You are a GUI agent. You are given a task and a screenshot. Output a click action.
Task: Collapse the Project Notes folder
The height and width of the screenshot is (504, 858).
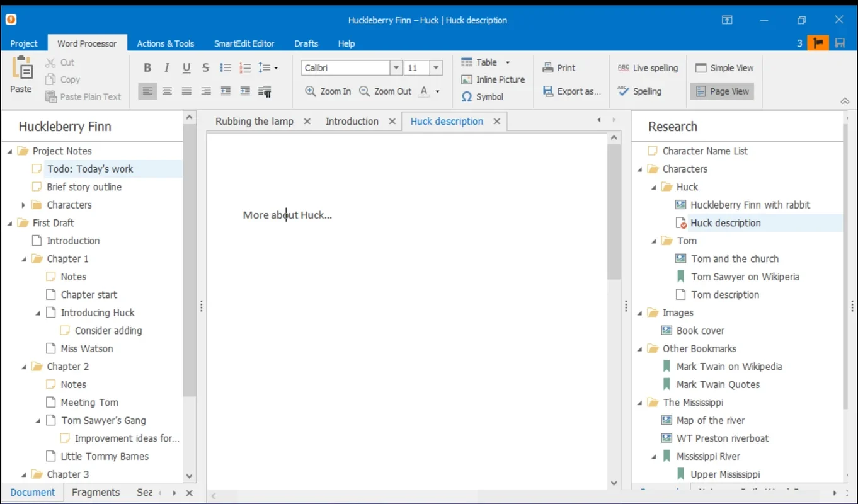click(x=9, y=151)
